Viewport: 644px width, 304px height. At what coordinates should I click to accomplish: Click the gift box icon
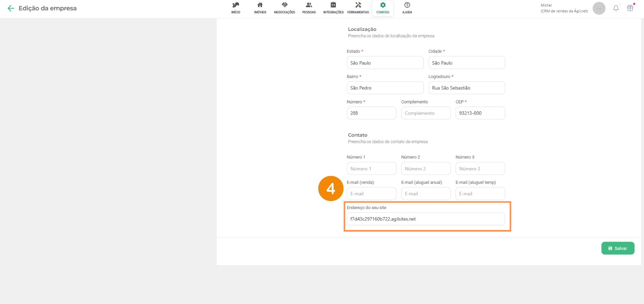click(630, 8)
